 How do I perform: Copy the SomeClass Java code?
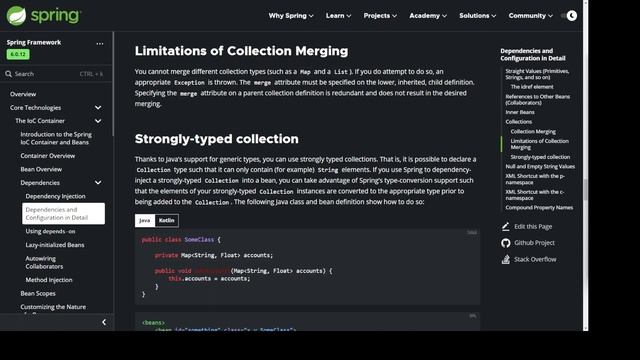pos(472,233)
